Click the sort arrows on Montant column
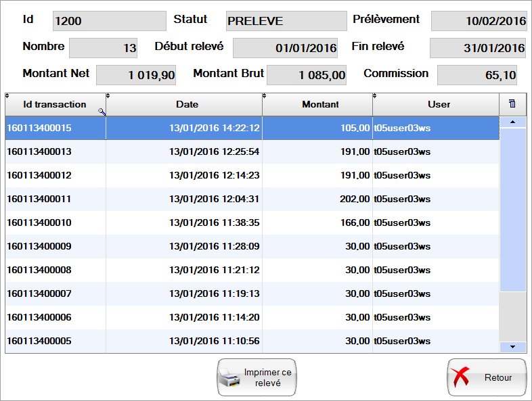This screenshot has width=532, height=401. point(265,96)
